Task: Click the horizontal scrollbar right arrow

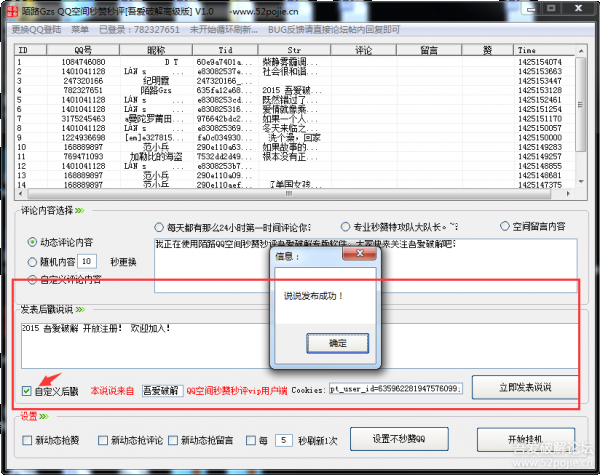Action: pyautogui.click(x=569, y=194)
